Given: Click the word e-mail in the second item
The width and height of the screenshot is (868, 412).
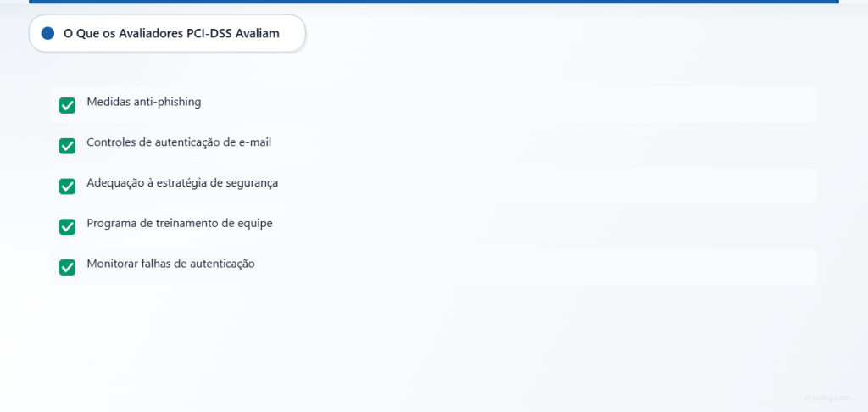Looking at the screenshot, I should click(x=255, y=142).
